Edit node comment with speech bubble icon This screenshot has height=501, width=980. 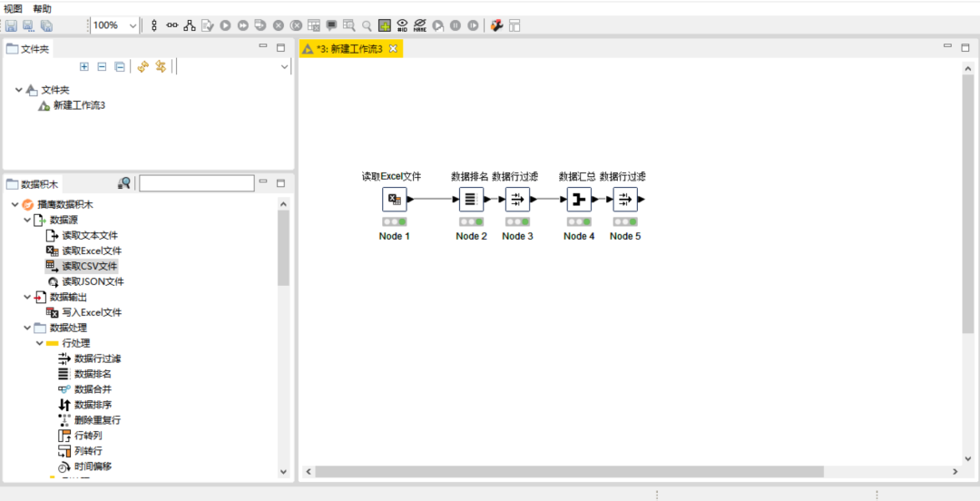[331, 25]
